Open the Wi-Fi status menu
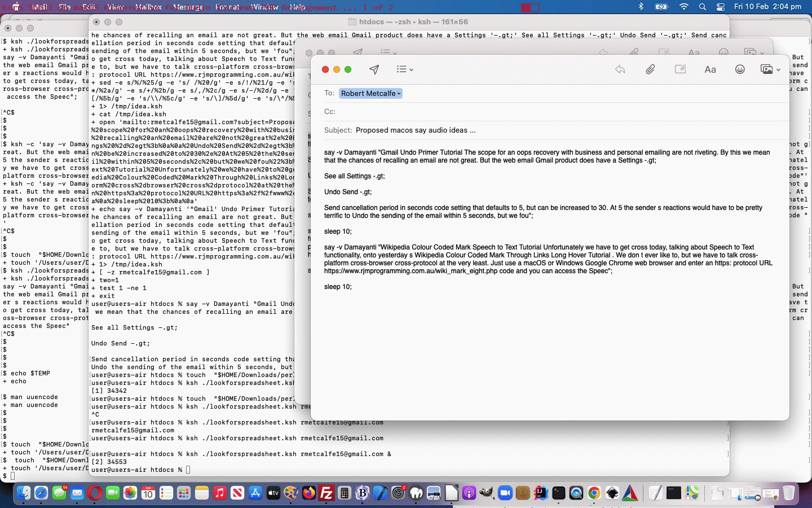812x508 pixels. [683, 7]
